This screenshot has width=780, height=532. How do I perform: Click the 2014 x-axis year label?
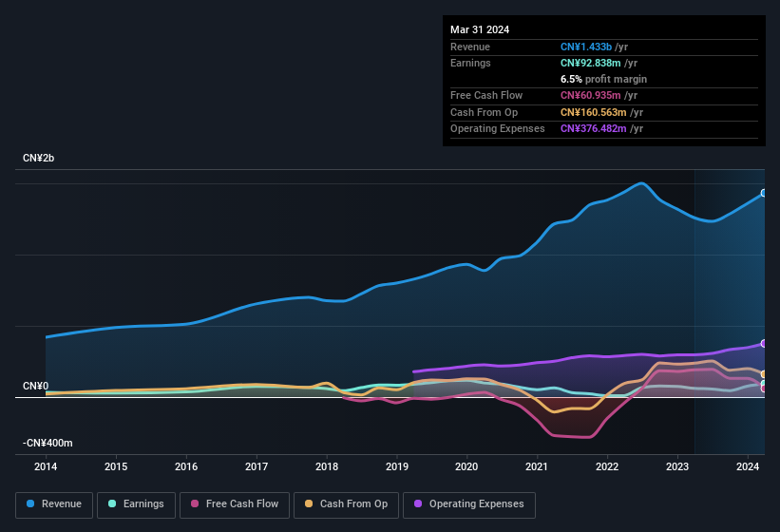tap(46, 466)
